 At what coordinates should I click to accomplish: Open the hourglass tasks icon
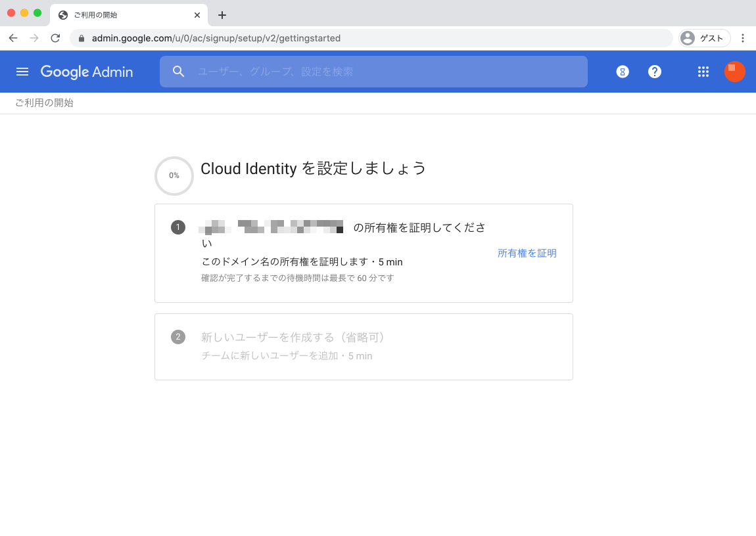[623, 72]
